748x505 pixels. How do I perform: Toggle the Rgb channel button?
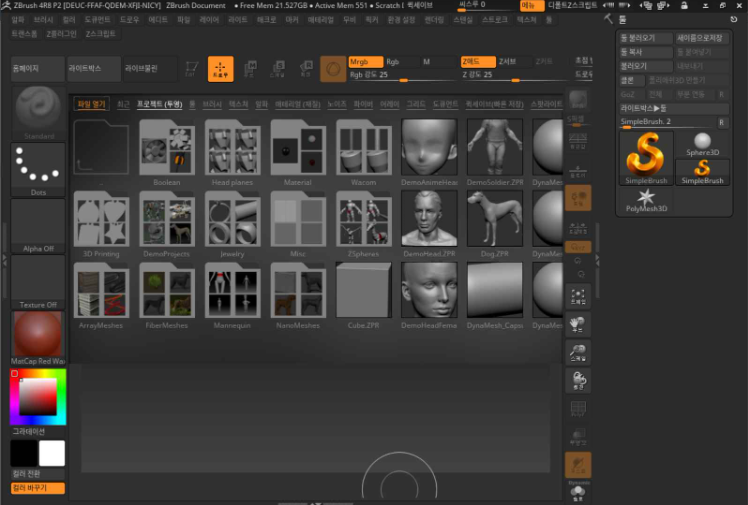(x=400, y=62)
